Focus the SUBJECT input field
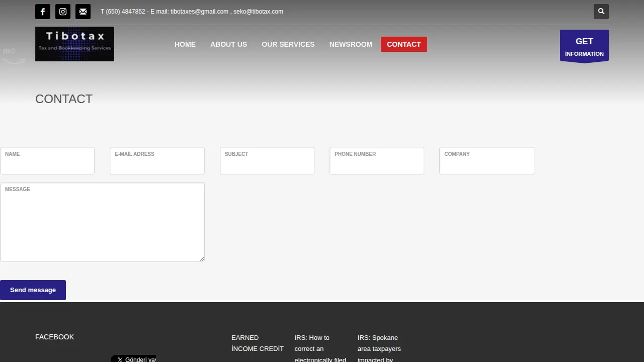 click(267, 161)
